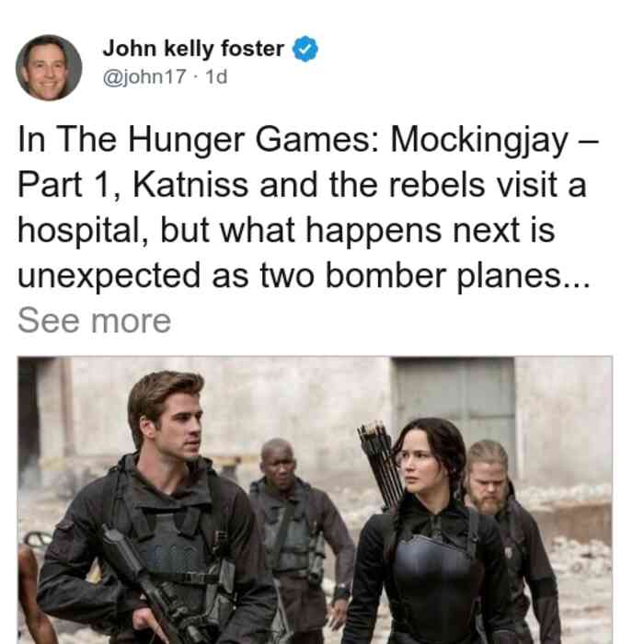Open the @john17 handle
Screen dimensions: 644x644
pos(144,76)
